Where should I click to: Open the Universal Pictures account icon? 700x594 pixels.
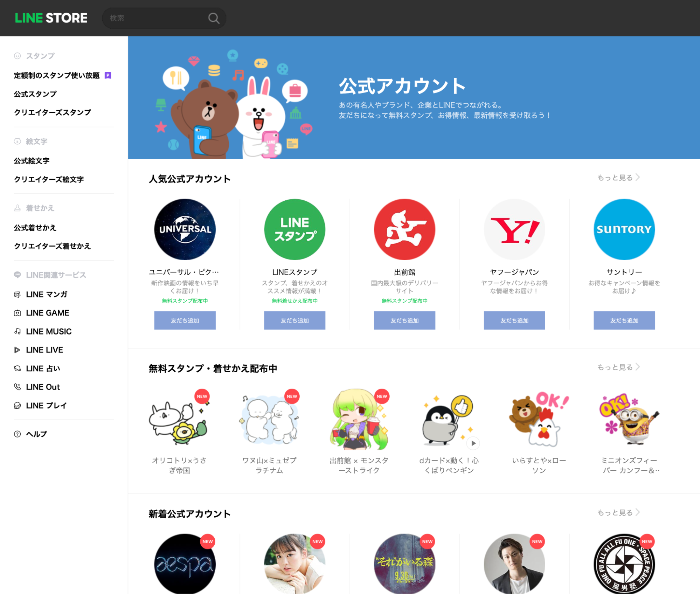click(x=185, y=229)
